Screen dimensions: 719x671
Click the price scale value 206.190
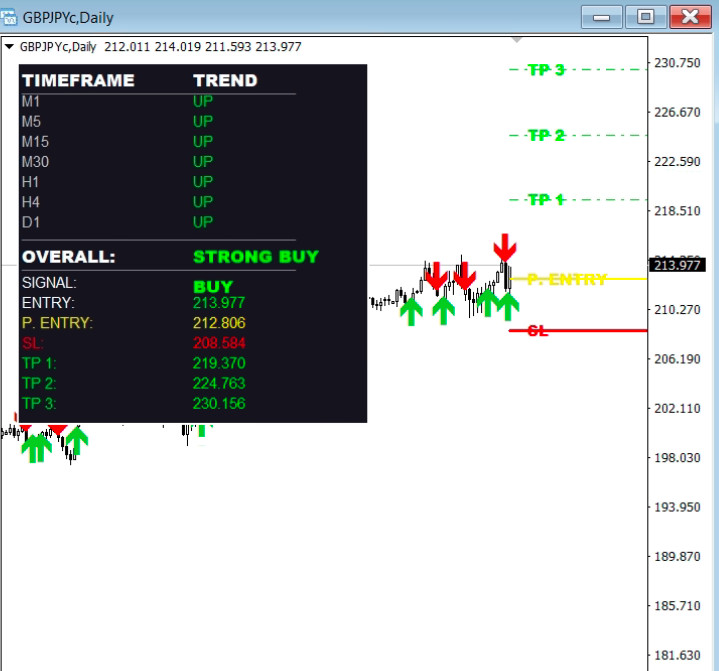pyautogui.click(x=677, y=359)
